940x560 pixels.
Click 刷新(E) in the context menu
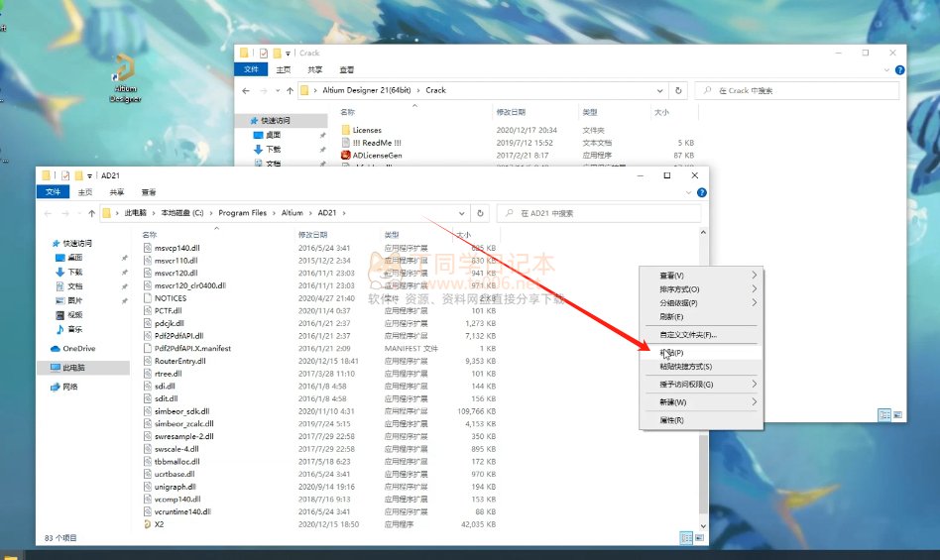671,317
